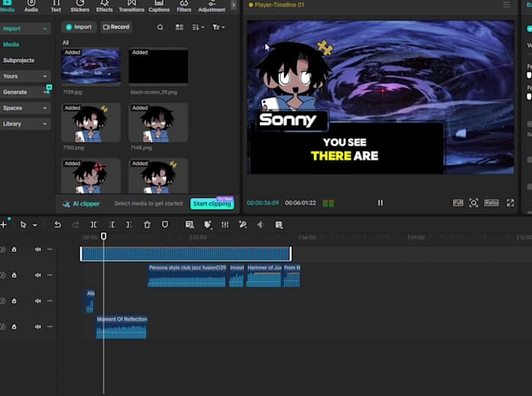532x396 pixels.
Task: Open the Player-Timeline 01 menu icon
Action: click(506, 5)
